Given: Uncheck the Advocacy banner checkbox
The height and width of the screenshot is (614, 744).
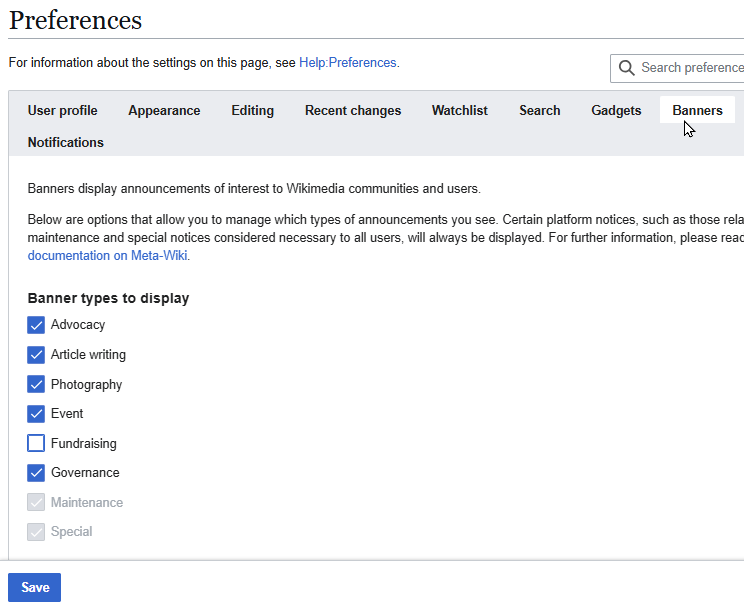Looking at the screenshot, I should [36, 325].
